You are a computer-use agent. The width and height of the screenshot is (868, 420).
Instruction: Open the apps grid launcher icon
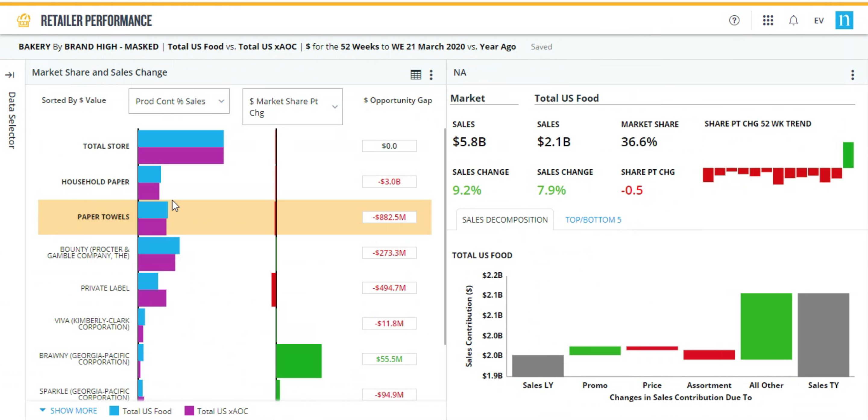[x=768, y=20]
